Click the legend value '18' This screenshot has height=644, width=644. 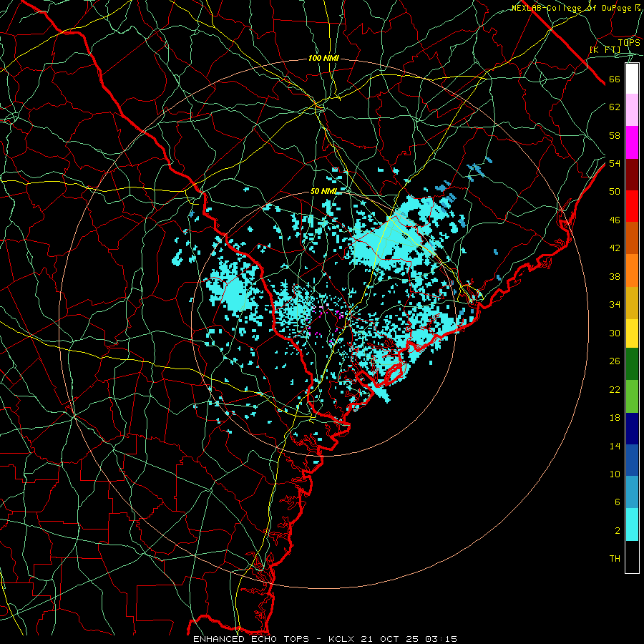tap(615, 418)
